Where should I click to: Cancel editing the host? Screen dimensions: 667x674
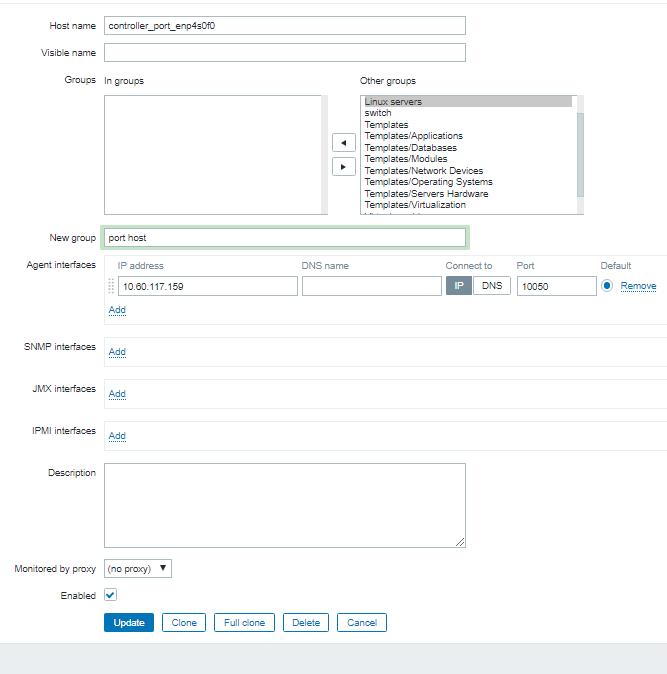tap(361, 623)
